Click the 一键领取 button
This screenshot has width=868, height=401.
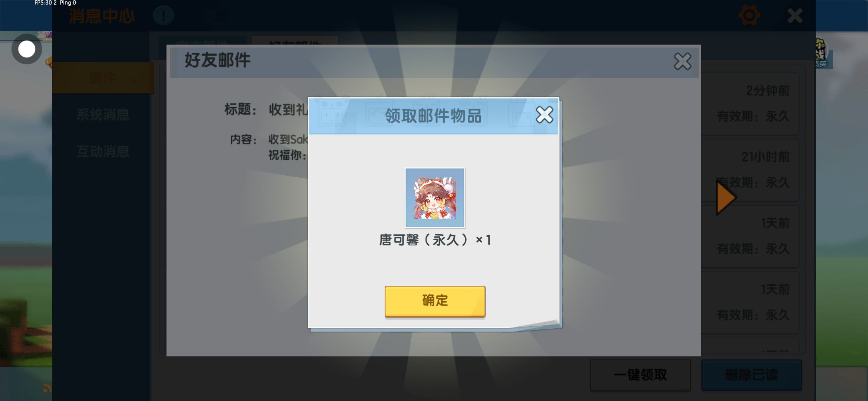[640, 375]
